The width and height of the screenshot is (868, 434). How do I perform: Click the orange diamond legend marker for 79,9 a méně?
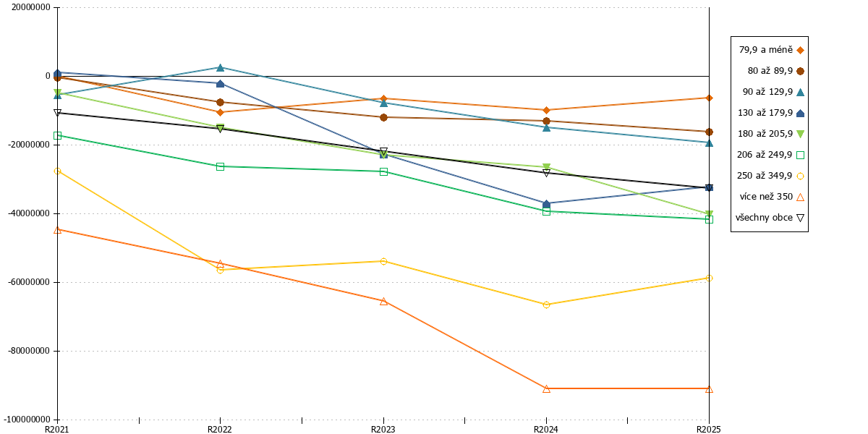[x=800, y=50]
